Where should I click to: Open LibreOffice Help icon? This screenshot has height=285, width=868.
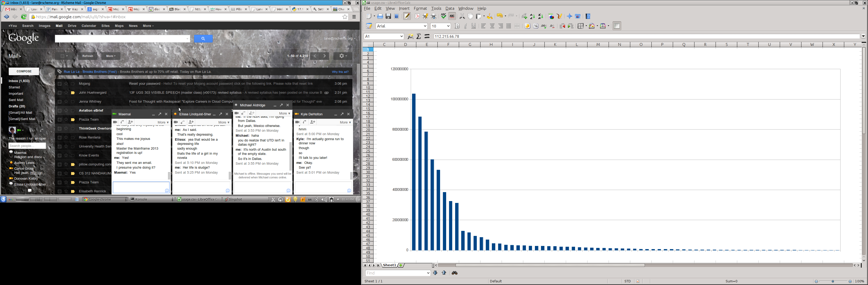[x=588, y=16]
